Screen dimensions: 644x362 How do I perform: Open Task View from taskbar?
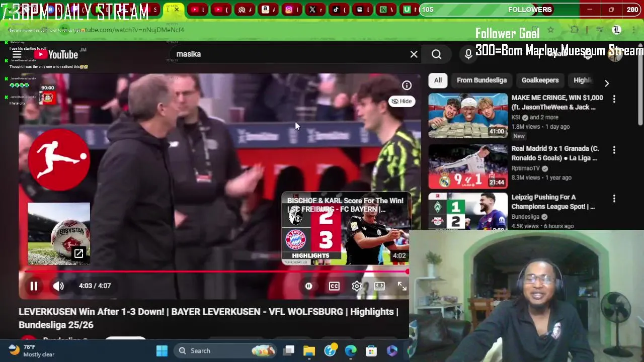point(289,351)
